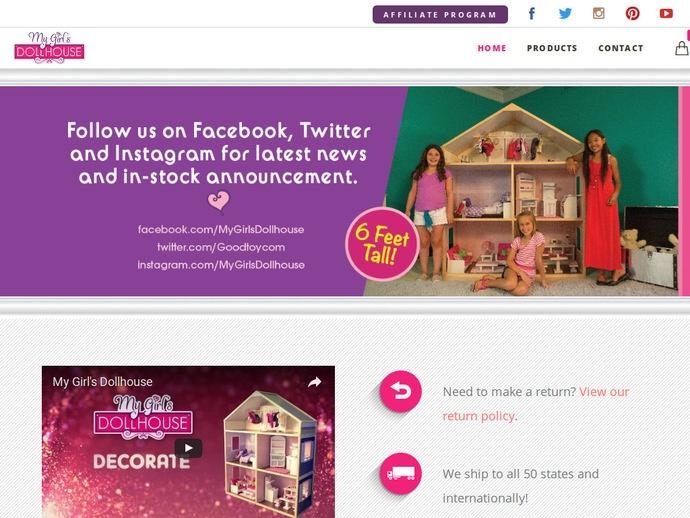Open the Pinterest icon

point(632,14)
